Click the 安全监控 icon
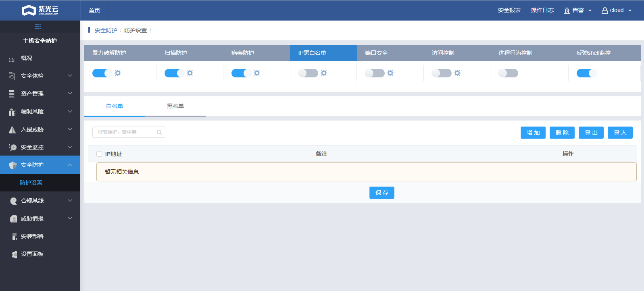644x291 pixels. 13,147
